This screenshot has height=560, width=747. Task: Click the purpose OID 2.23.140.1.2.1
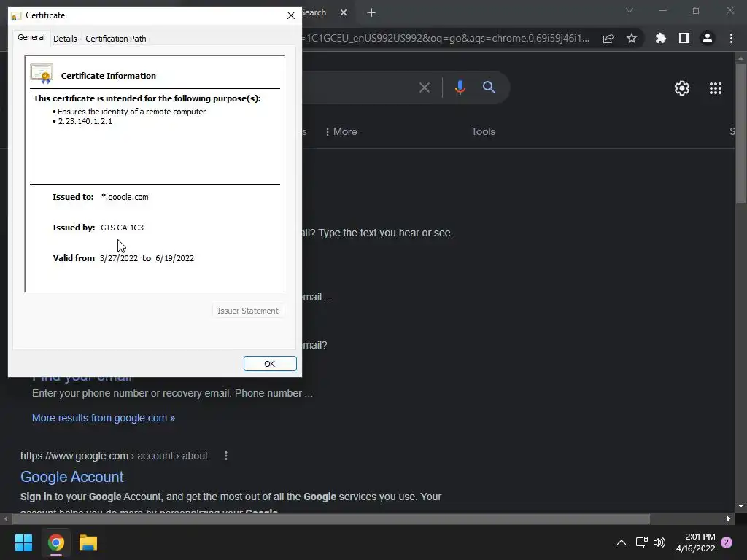click(x=85, y=122)
